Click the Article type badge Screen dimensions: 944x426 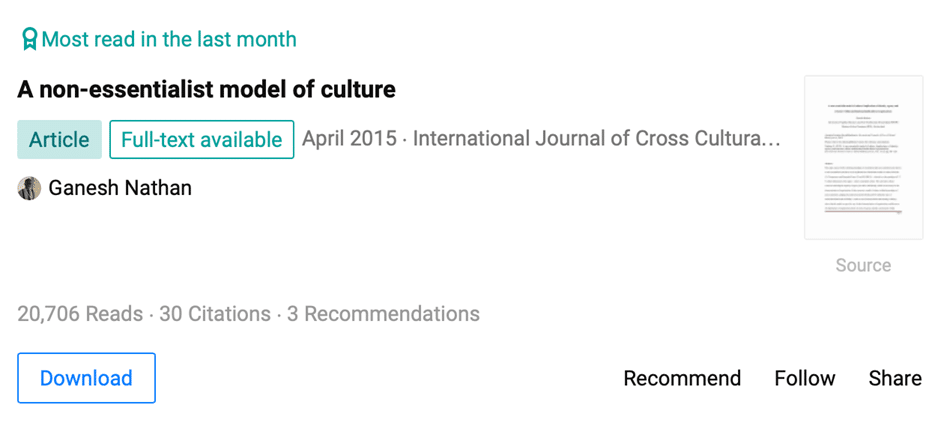[x=59, y=140]
